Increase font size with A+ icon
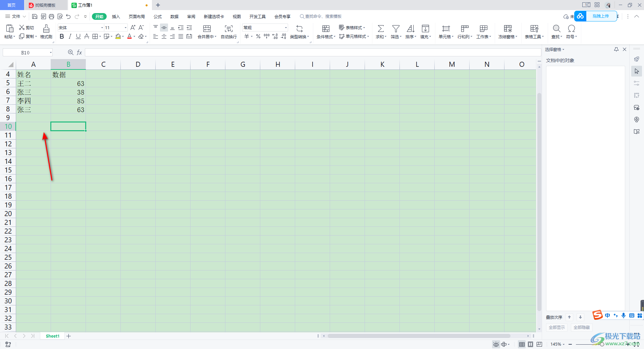The width and height of the screenshot is (644, 349). pos(133,28)
